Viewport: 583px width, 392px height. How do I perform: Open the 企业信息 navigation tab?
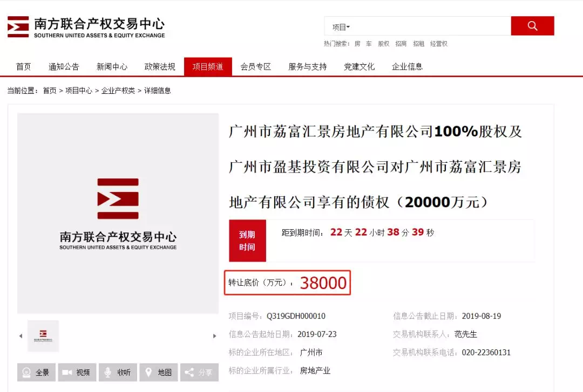tap(407, 67)
